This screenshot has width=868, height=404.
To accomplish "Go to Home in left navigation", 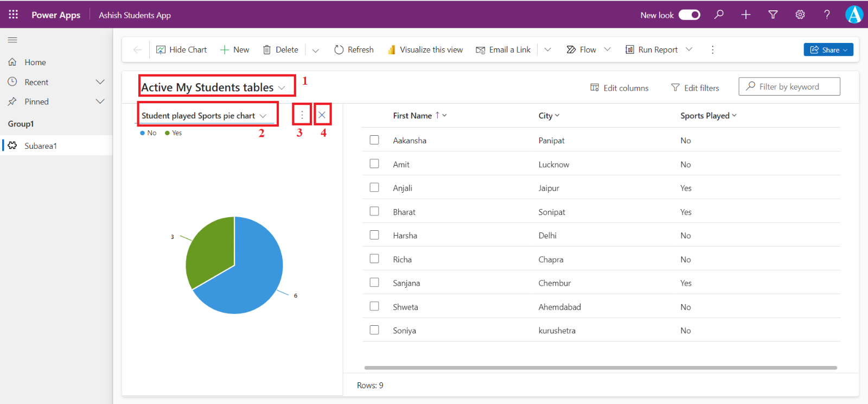I will click(x=35, y=62).
